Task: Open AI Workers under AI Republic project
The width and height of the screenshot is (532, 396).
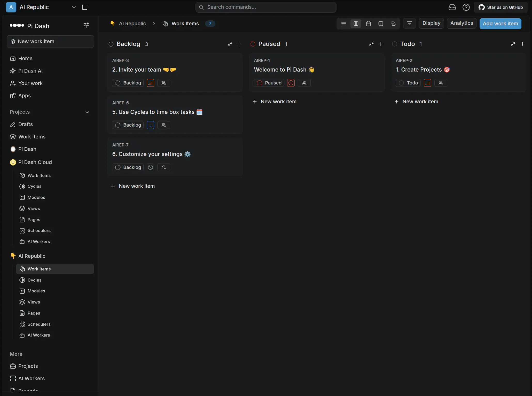Action: (x=55, y=335)
